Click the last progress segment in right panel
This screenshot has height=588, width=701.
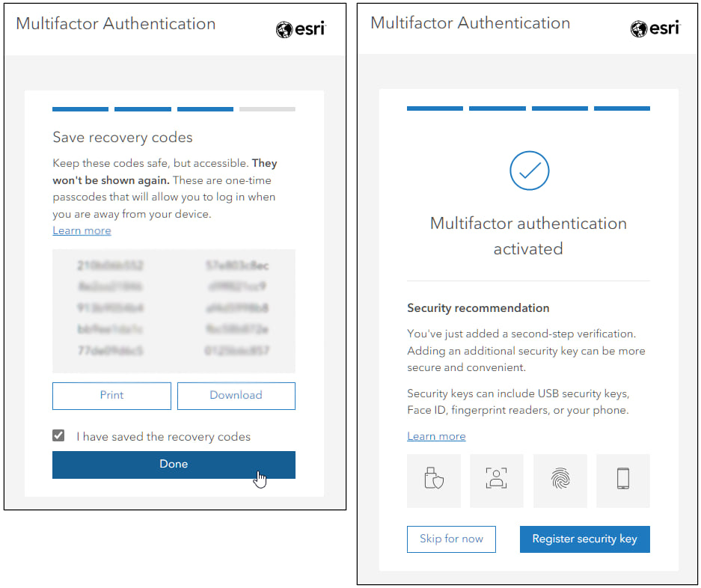pyautogui.click(x=622, y=108)
